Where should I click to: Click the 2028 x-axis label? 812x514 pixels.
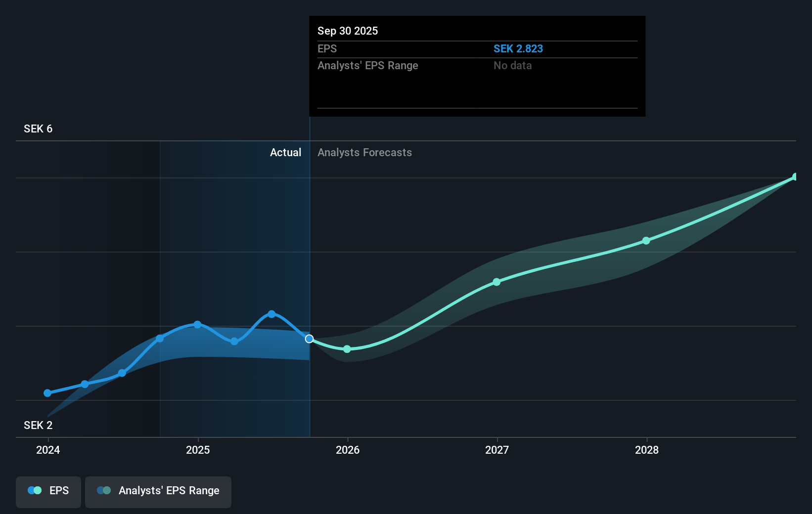(647, 450)
